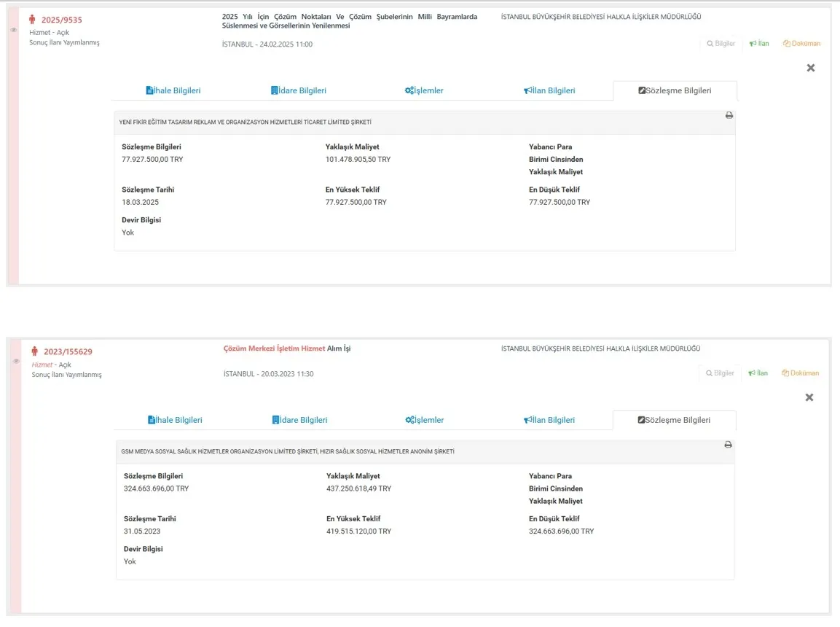Image resolution: width=840 pixels, height=627 pixels.
Task: Select Sözleşme Bilgileri tab for 2023/155629
Action: coord(674,420)
